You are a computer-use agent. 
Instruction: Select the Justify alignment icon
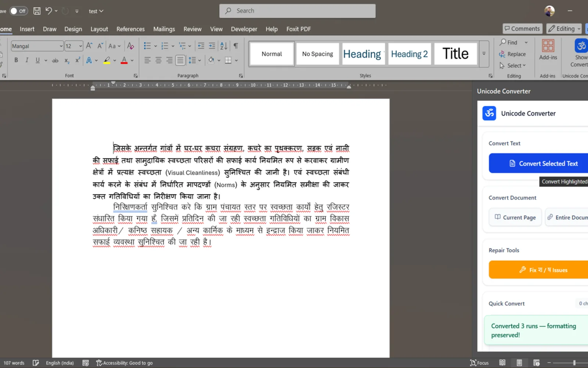coord(180,60)
